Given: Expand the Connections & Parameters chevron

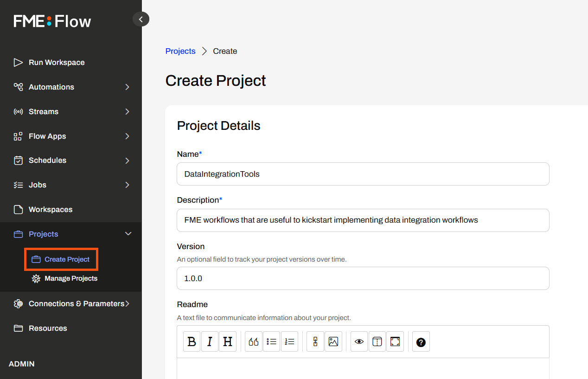Looking at the screenshot, I should 128,304.
